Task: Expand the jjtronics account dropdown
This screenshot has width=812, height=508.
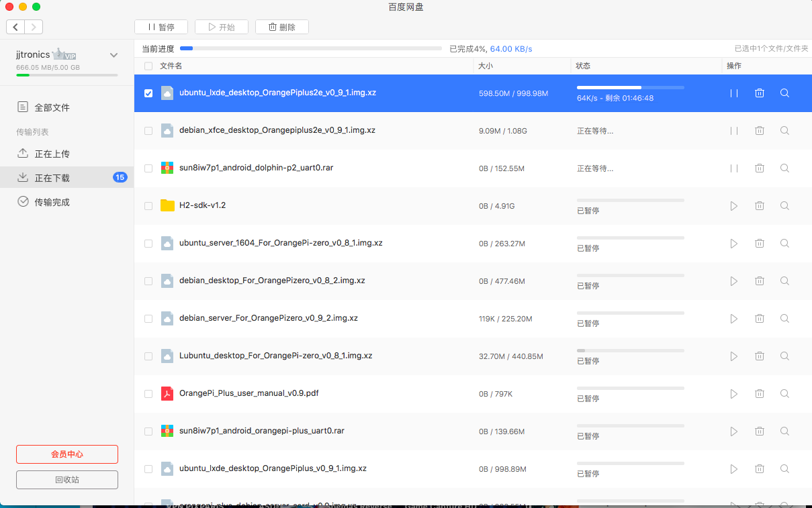Action: [114, 55]
